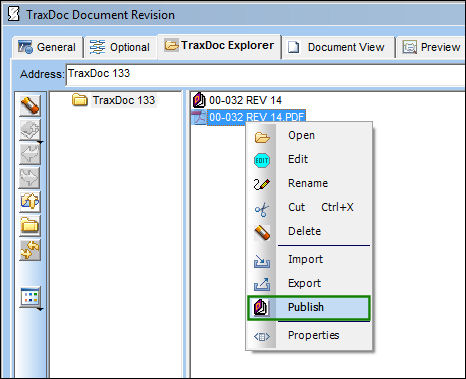Click the greyed back arrow sidebar icon

[x=30, y=154]
